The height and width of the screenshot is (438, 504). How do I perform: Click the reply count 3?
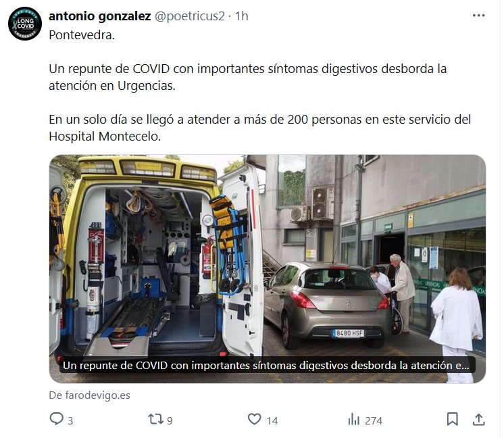[70, 420]
